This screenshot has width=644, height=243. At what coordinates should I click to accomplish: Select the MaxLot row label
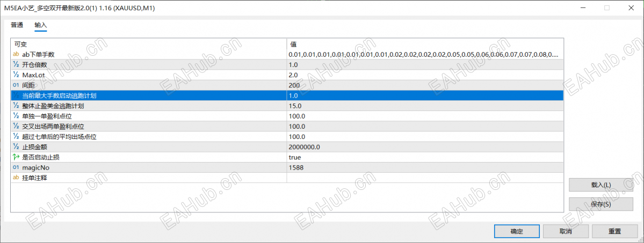pyautogui.click(x=33, y=75)
